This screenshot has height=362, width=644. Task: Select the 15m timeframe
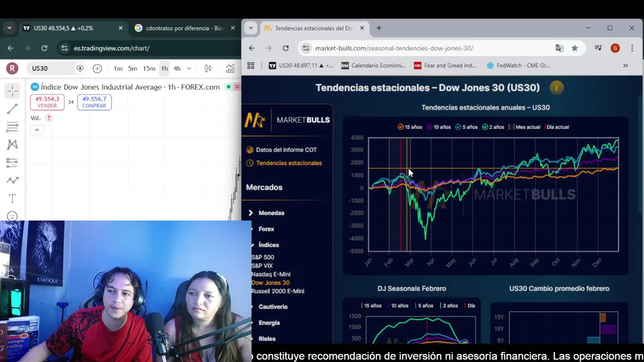pos(149,68)
